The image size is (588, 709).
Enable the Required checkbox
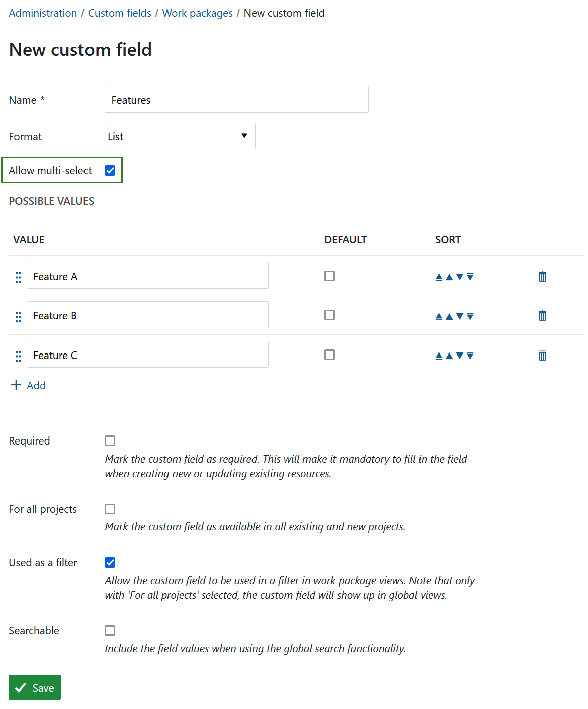pyautogui.click(x=110, y=441)
